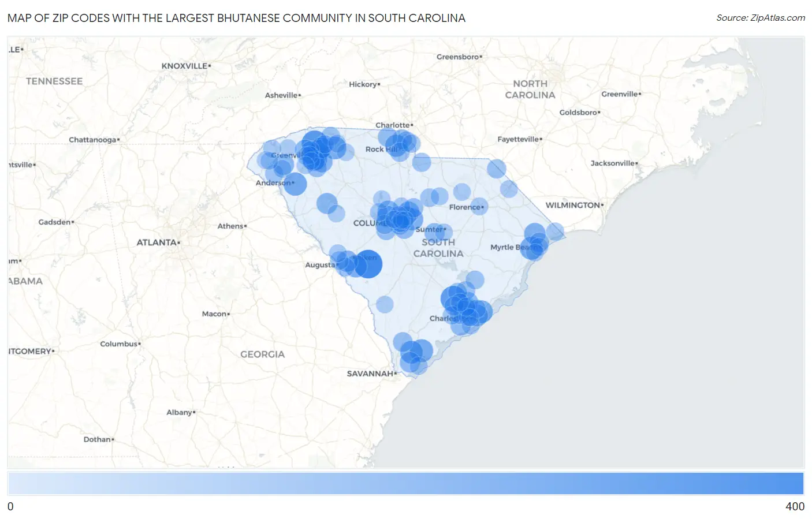Click the Hickory city label

click(364, 84)
